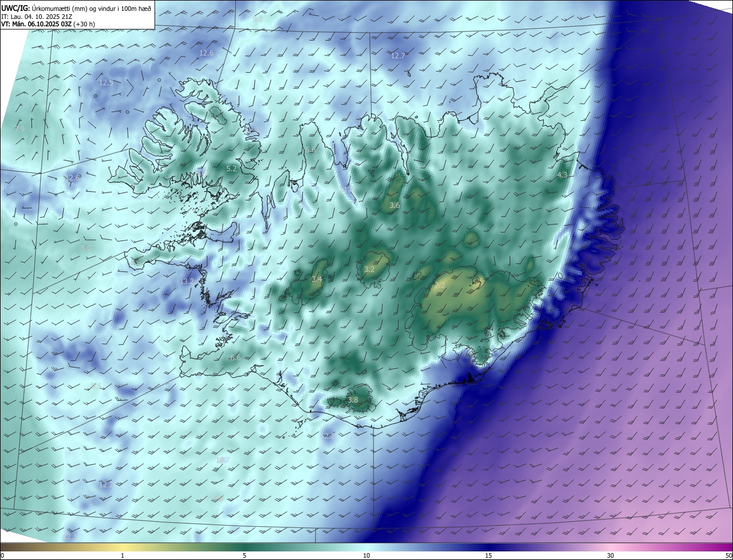Screen dimensions: 733x560
Task: Click the 4.3 value in the east
Action: [562, 175]
